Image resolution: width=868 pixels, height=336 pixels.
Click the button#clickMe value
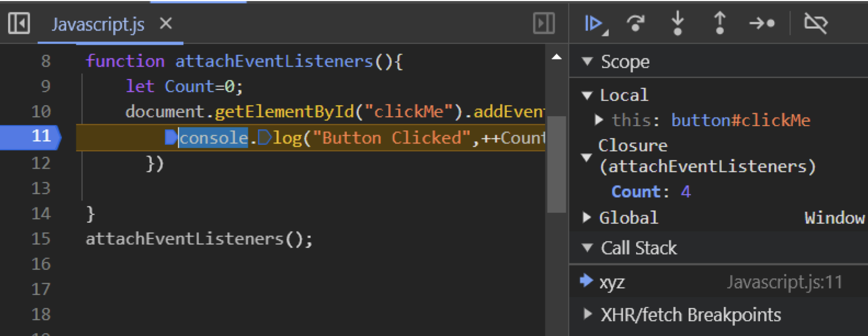pos(740,120)
